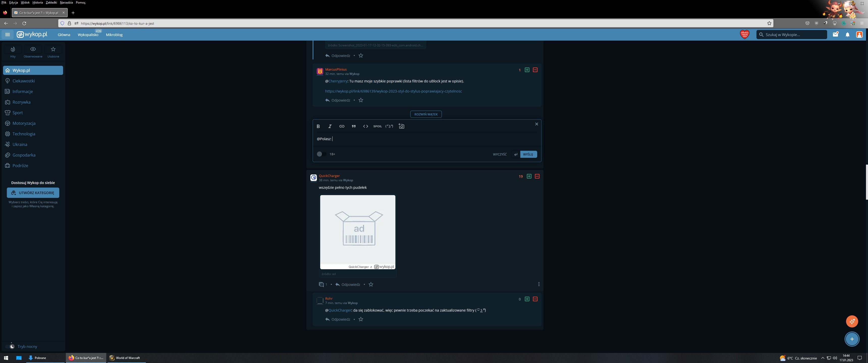Open the lenny face emoticon picker

(389, 126)
